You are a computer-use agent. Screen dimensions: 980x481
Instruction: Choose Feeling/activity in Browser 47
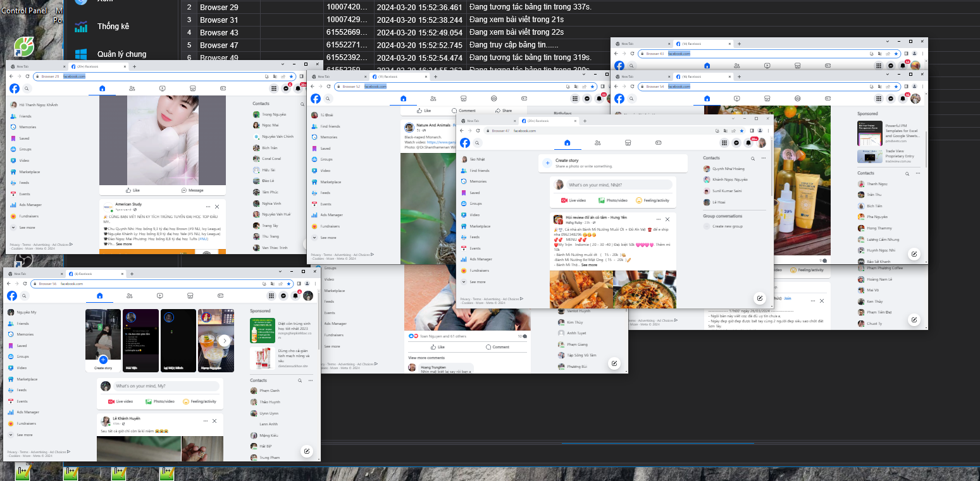[x=652, y=200]
